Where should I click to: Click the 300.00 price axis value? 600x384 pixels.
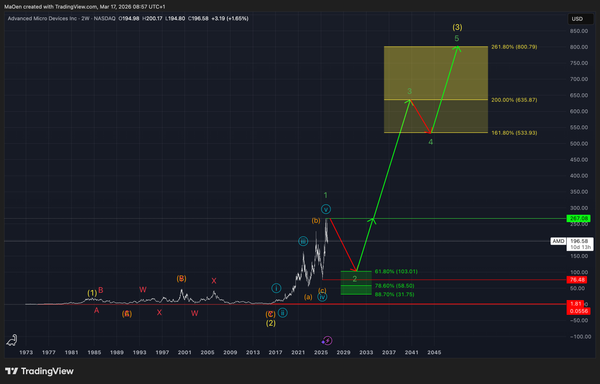pos(579,208)
